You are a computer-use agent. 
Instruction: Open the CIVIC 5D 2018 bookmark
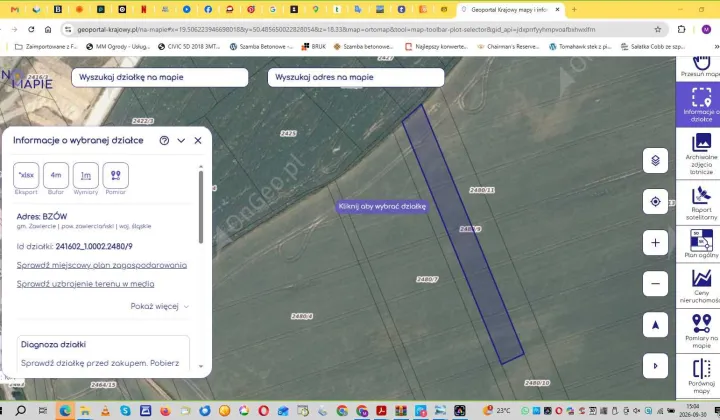click(189, 46)
